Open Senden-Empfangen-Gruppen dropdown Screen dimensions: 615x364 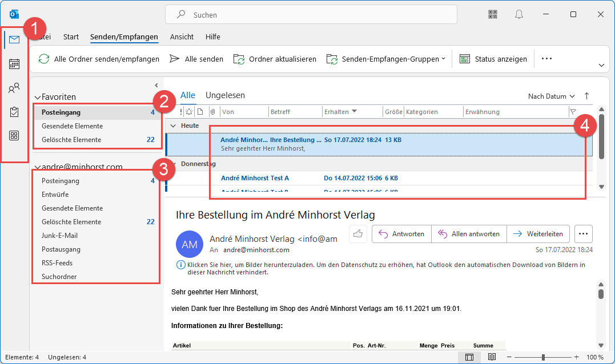click(x=386, y=59)
